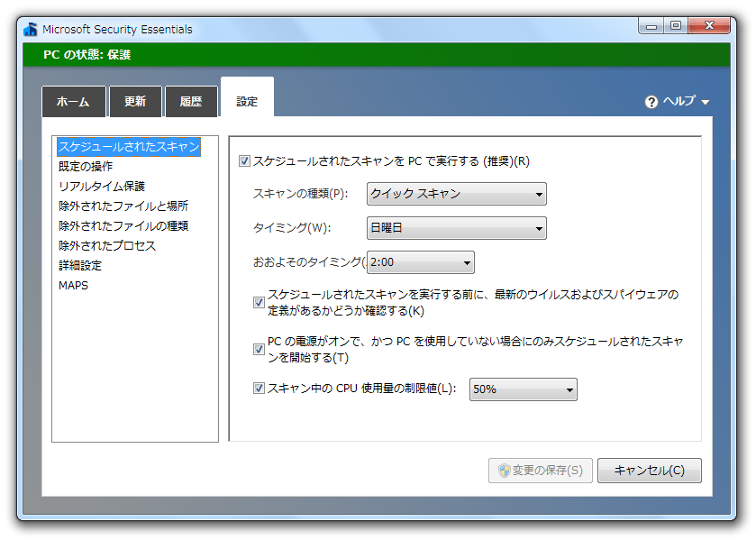
Task: Open the CPU limit dropdown showing 50%
Action: click(524, 389)
